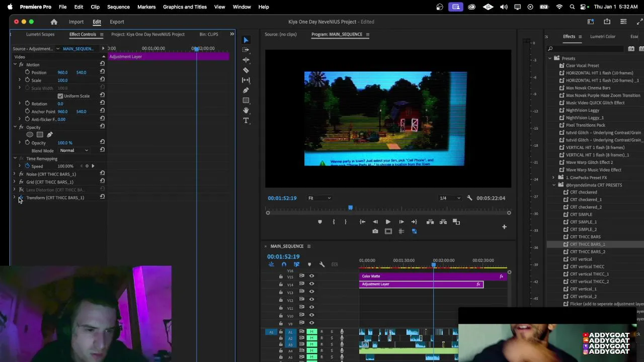
Task: Open the Graphics and Titles menu
Action: tap(185, 7)
